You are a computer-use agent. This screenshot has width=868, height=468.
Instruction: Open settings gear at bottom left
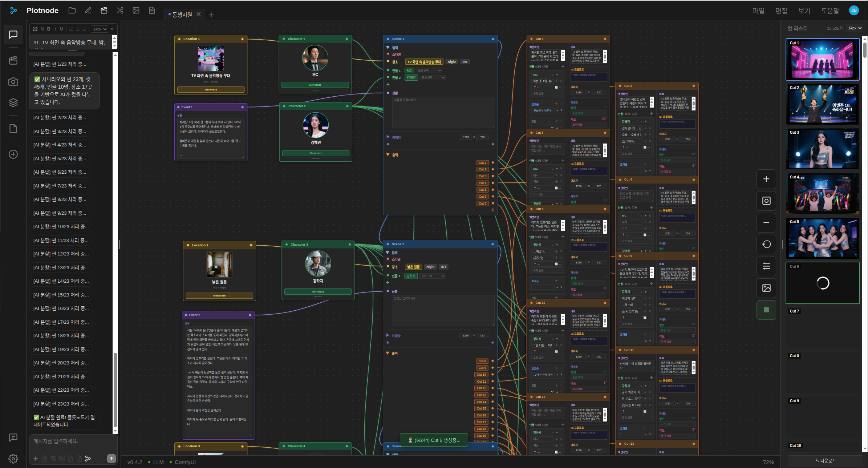point(13,459)
